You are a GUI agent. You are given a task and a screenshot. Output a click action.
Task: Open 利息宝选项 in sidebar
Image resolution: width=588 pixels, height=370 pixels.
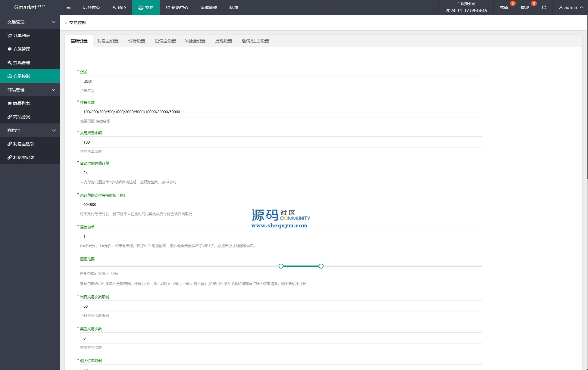coord(23,144)
